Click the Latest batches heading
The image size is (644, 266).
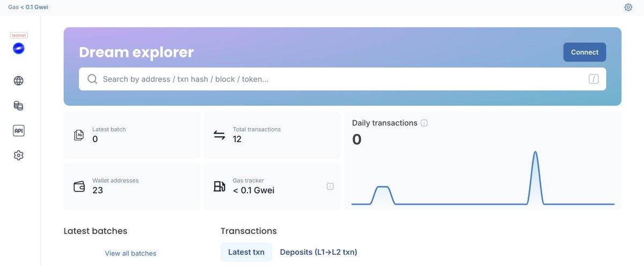[96, 231]
